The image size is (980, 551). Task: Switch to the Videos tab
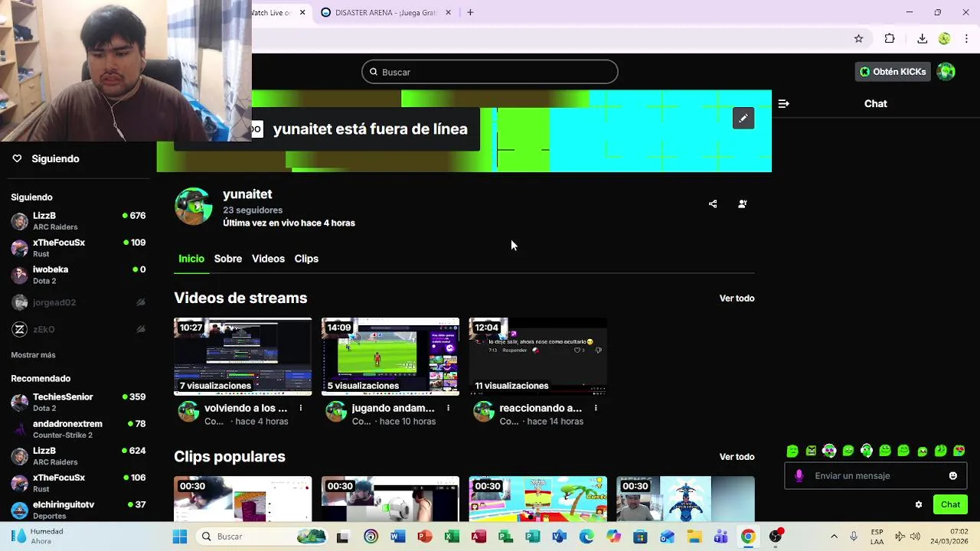tap(268, 259)
